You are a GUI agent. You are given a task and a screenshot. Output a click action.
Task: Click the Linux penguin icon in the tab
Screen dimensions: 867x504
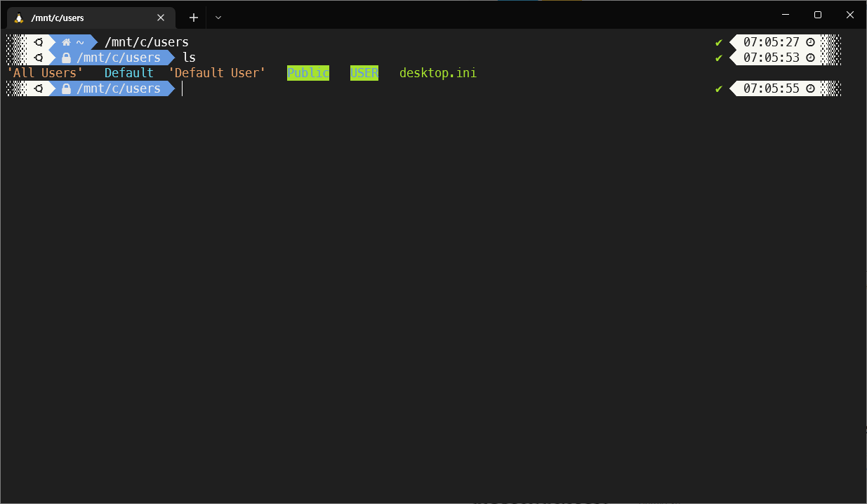pyautogui.click(x=19, y=18)
